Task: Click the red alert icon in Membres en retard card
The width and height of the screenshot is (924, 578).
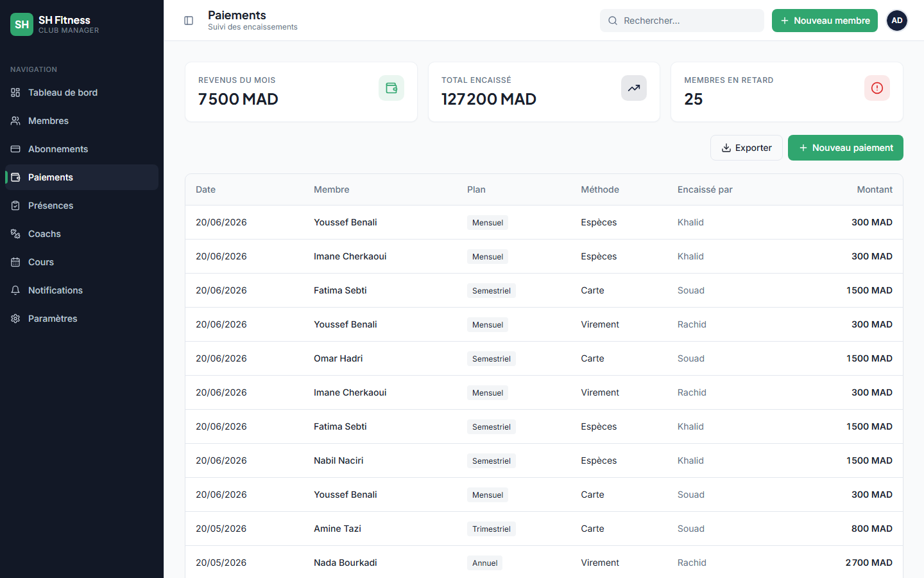Action: [877, 88]
